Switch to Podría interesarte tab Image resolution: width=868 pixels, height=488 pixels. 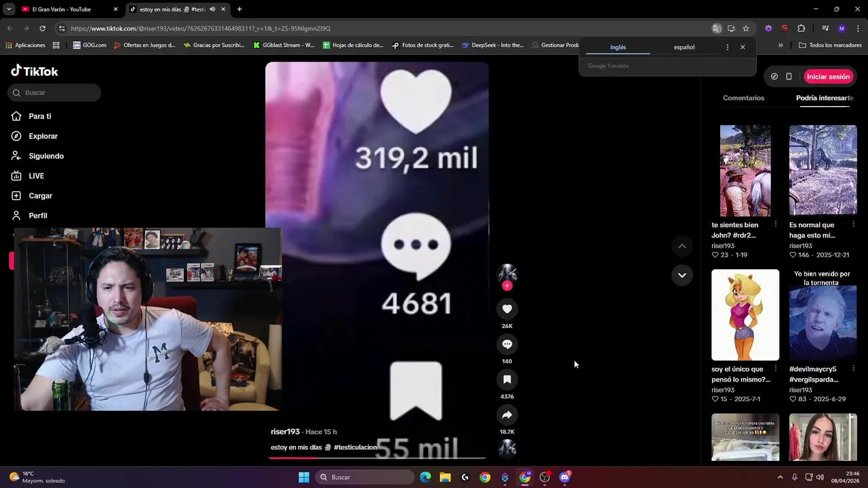click(x=825, y=98)
